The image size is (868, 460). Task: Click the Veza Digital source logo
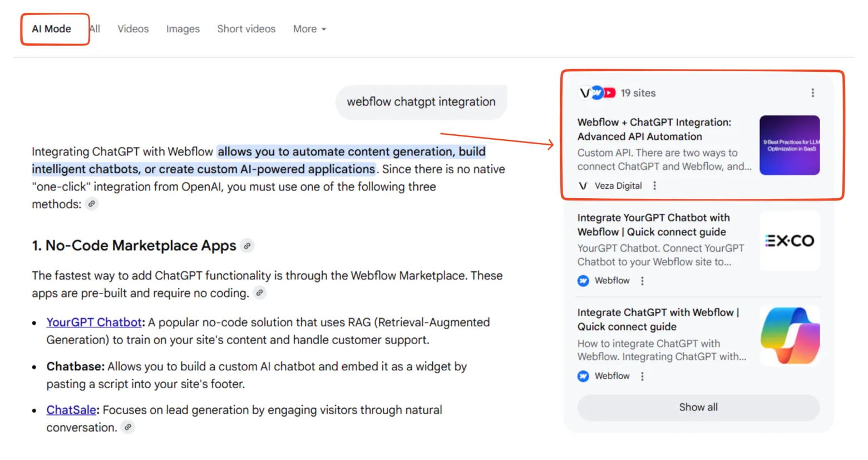point(583,186)
